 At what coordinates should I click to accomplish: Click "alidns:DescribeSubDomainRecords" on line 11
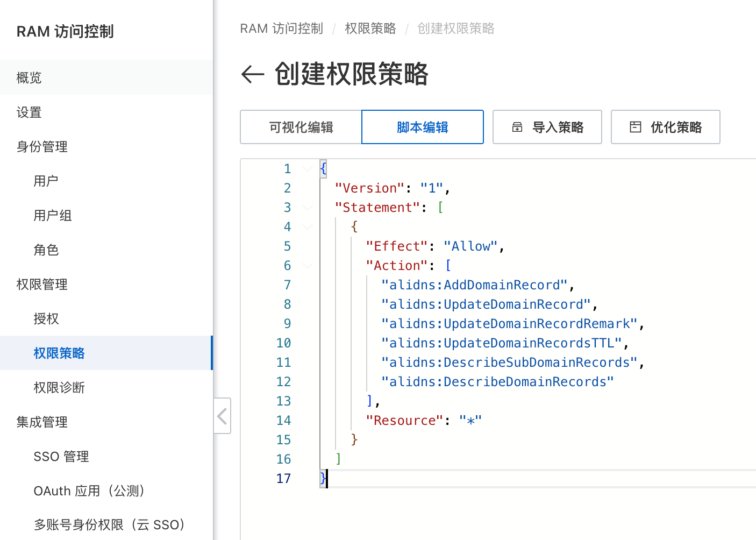(x=510, y=363)
